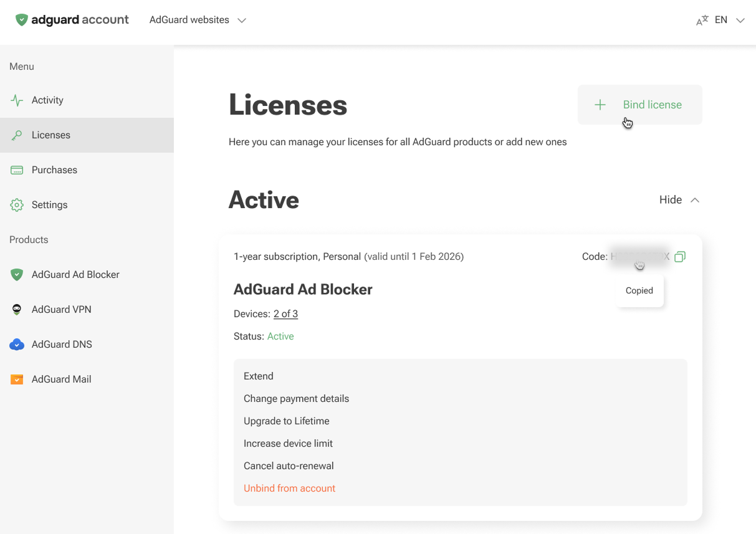Click Change payment details
Screen dimensions: 756x534
(296, 399)
